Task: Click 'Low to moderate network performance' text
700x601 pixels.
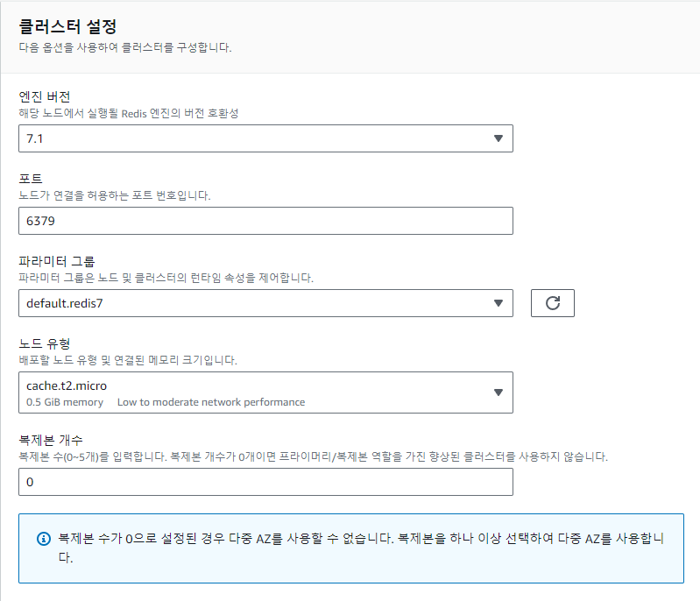Action: click(211, 402)
